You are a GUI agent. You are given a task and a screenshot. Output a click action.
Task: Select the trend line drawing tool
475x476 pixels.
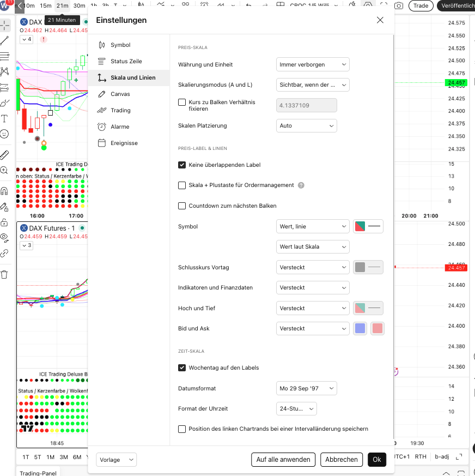point(4,40)
